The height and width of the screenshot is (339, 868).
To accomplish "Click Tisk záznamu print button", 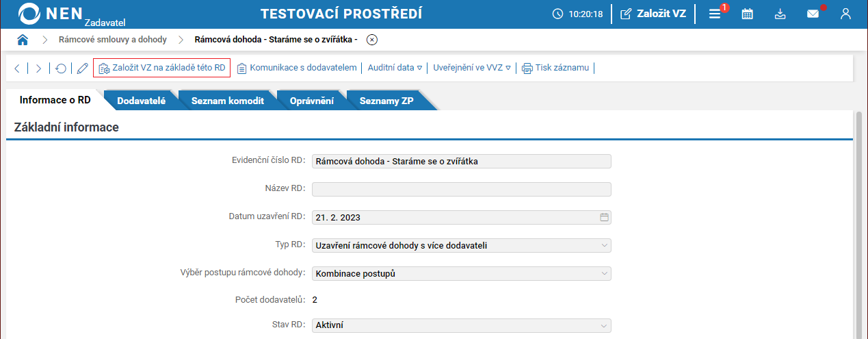I will coord(556,68).
